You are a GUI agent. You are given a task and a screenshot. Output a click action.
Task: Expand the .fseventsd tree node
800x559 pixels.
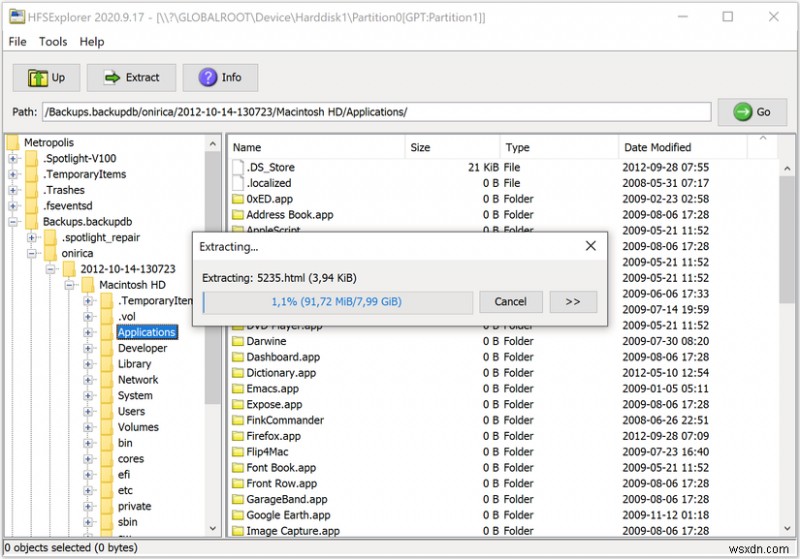coord(13,206)
